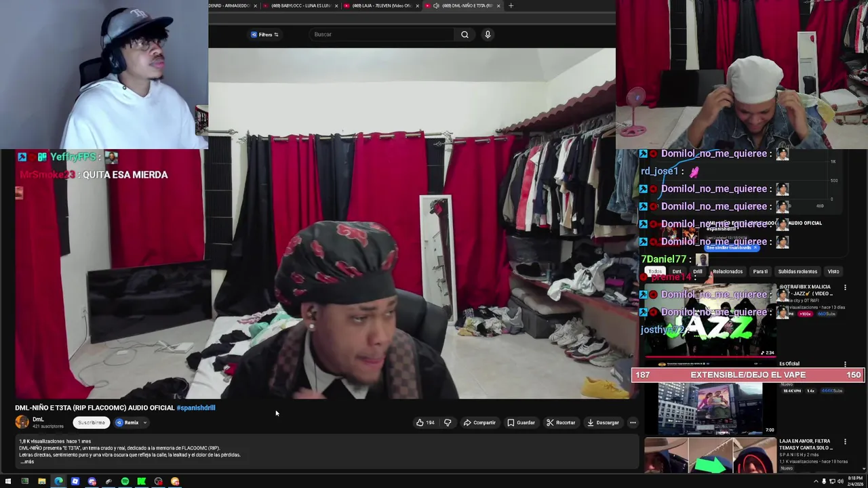Select the Relacionados filter chip
The height and width of the screenshot is (488, 868).
click(728, 272)
